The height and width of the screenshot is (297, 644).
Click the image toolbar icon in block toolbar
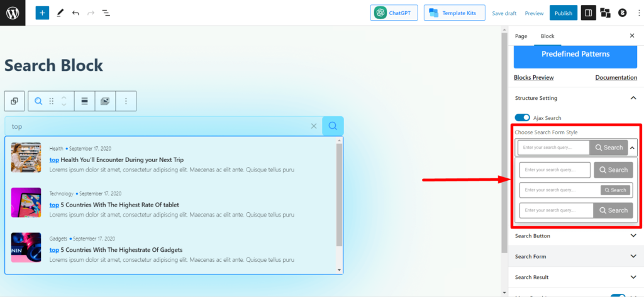(x=105, y=101)
